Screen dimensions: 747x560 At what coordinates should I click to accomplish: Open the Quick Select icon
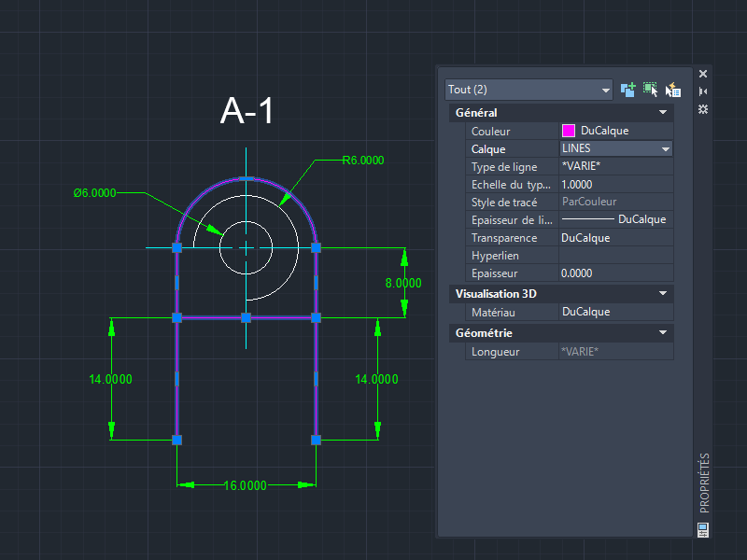point(673,90)
